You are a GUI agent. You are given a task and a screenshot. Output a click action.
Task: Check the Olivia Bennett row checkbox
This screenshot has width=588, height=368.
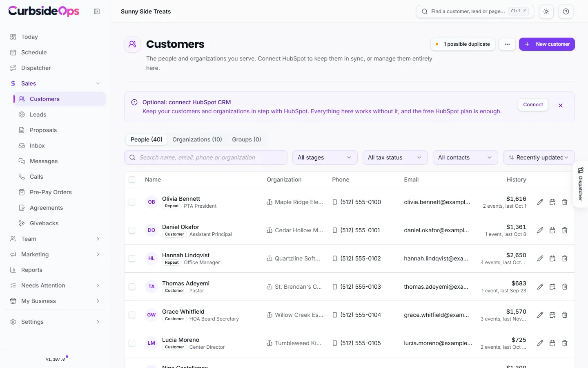(132, 202)
